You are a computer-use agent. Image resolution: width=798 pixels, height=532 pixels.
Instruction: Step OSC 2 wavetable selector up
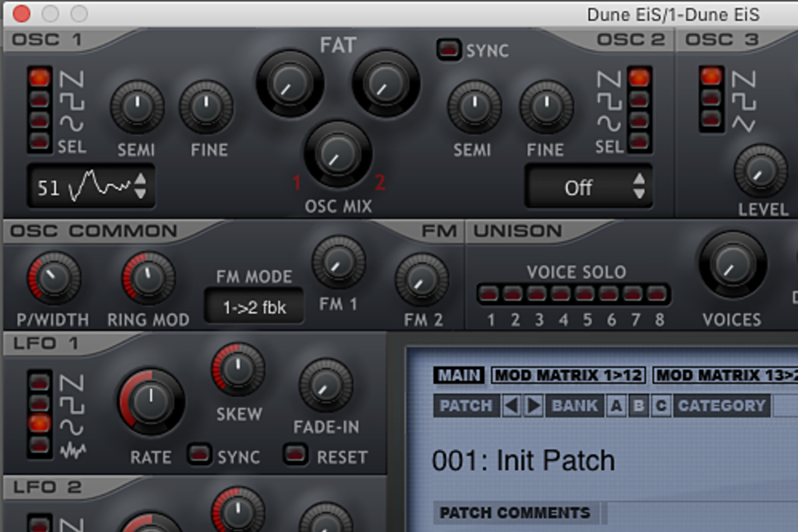coord(639,179)
